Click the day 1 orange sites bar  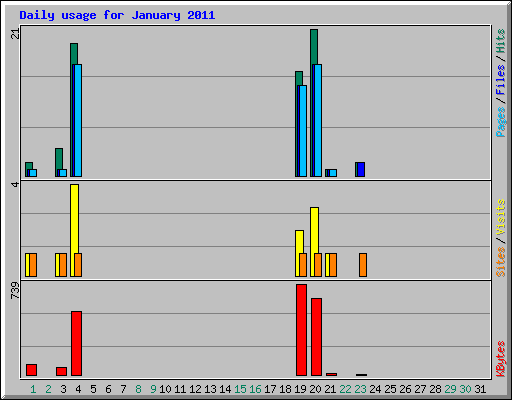[33, 265]
